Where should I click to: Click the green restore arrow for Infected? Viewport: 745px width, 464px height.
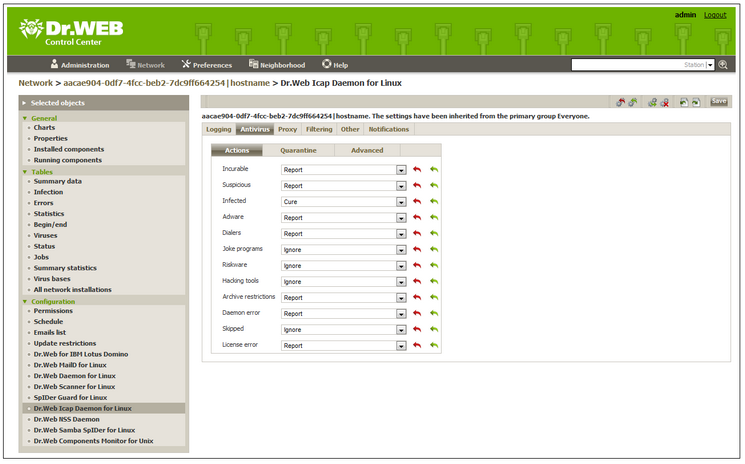(x=434, y=202)
